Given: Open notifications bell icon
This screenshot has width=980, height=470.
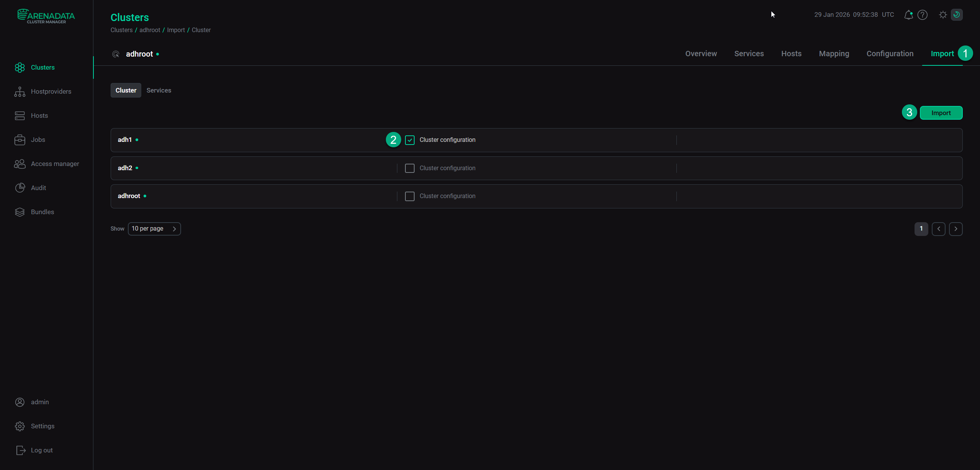Looking at the screenshot, I should pos(908,15).
